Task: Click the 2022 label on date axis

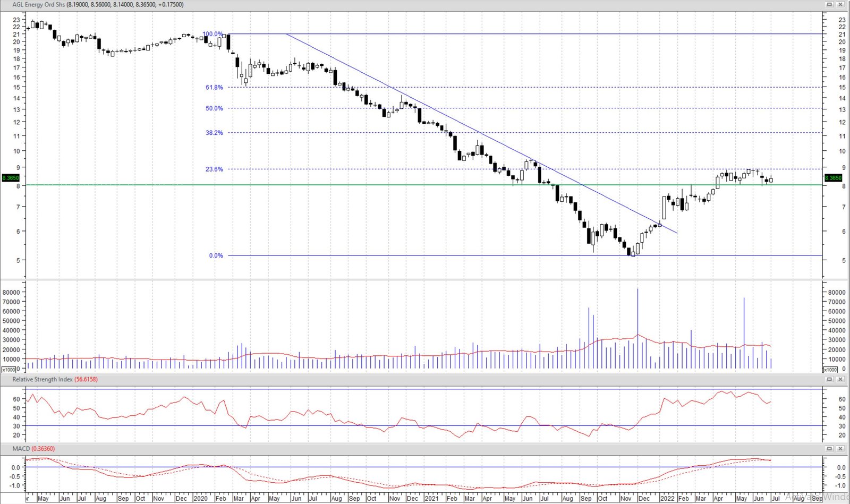Action: coord(667,499)
